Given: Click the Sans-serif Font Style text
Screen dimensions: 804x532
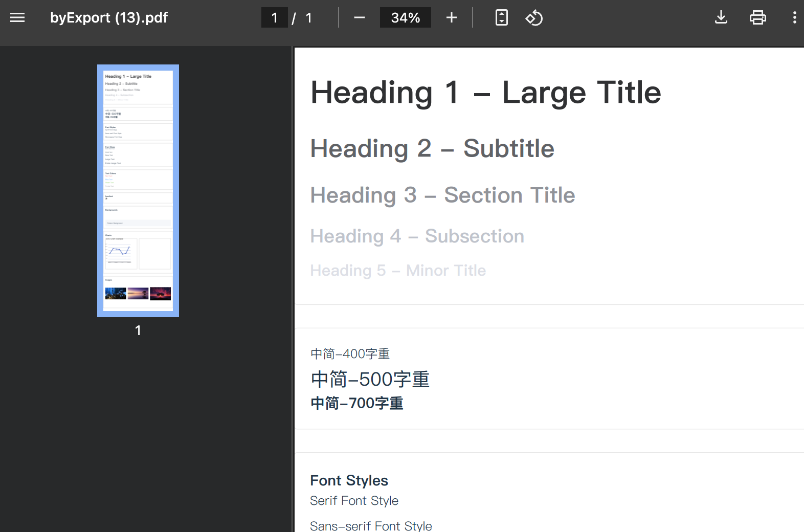Looking at the screenshot, I should click(371, 526).
